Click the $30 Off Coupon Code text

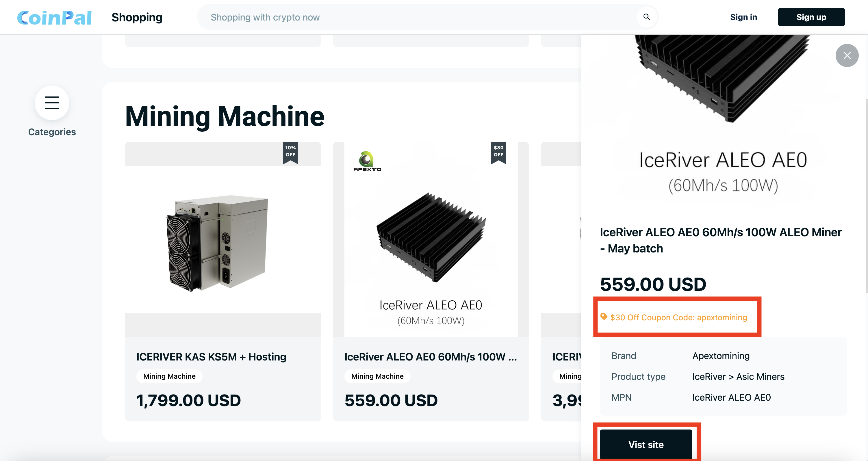coord(678,317)
